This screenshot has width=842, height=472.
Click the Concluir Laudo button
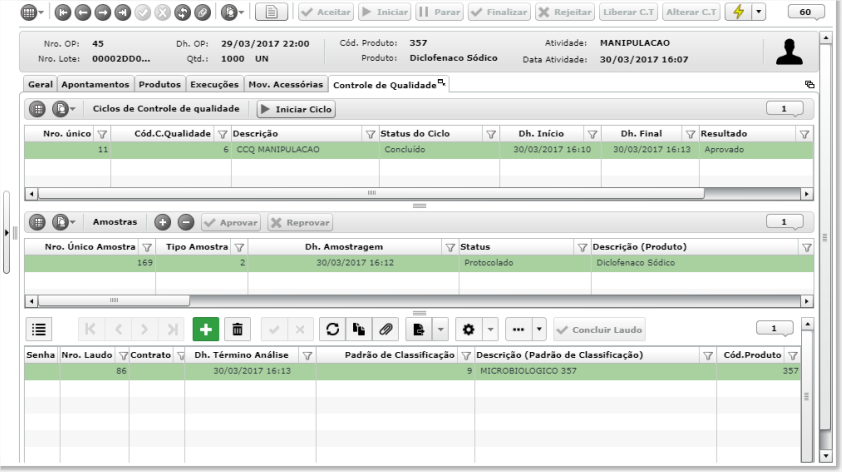[x=600, y=330]
